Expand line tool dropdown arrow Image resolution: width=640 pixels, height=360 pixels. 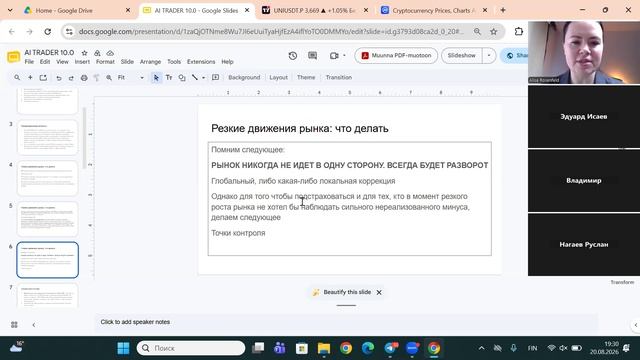(203, 78)
